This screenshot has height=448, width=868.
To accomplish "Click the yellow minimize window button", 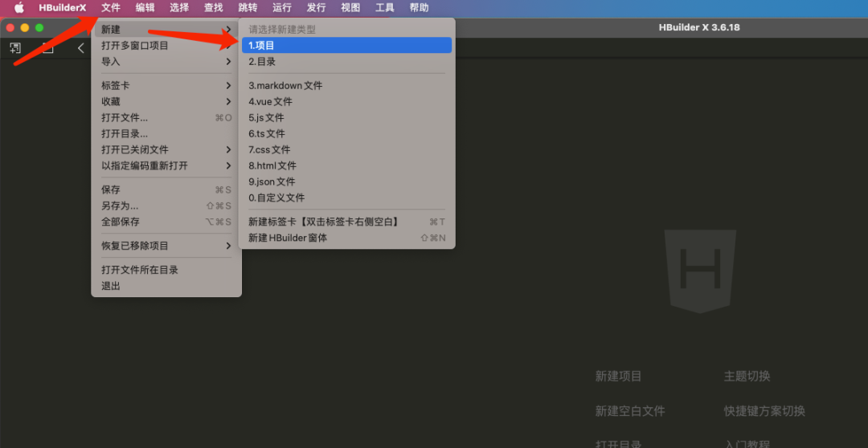I will (x=24, y=27).
